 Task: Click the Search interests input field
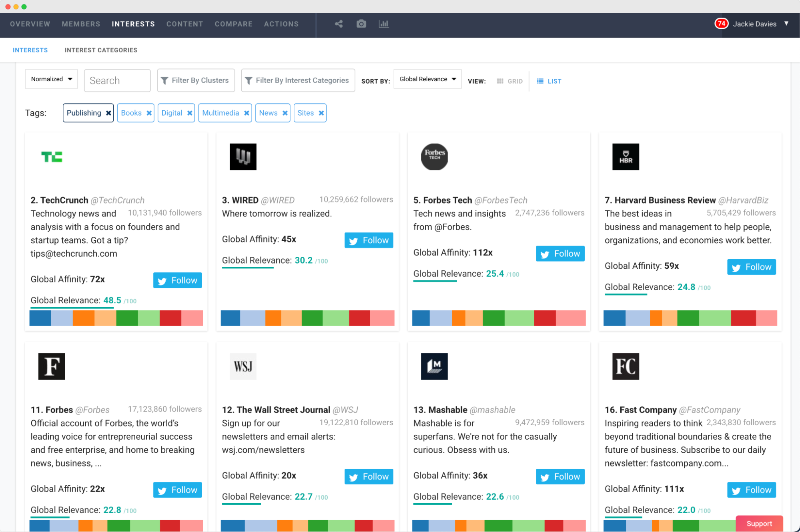pyautogui.click(x=118, y=80)
